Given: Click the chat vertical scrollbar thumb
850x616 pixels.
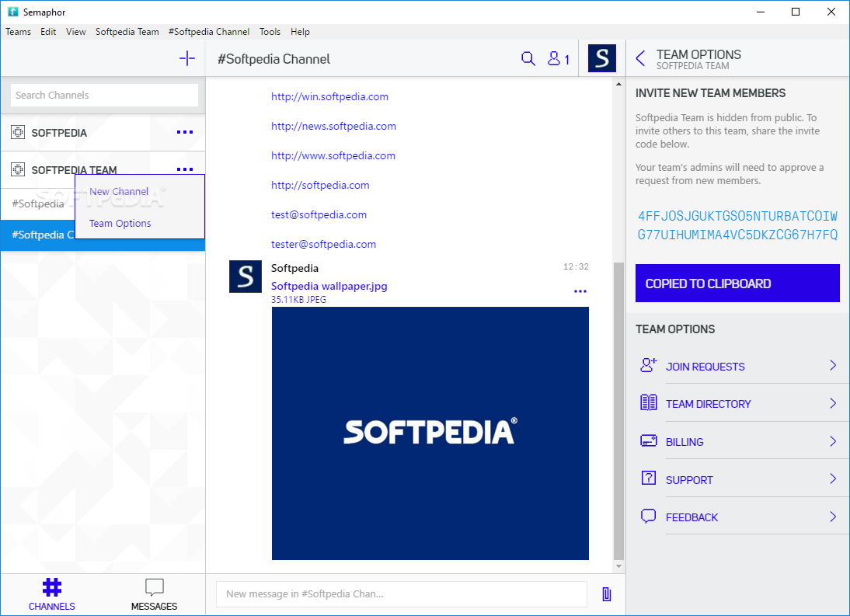Looking at the screenshot, I should click(618, 412).
